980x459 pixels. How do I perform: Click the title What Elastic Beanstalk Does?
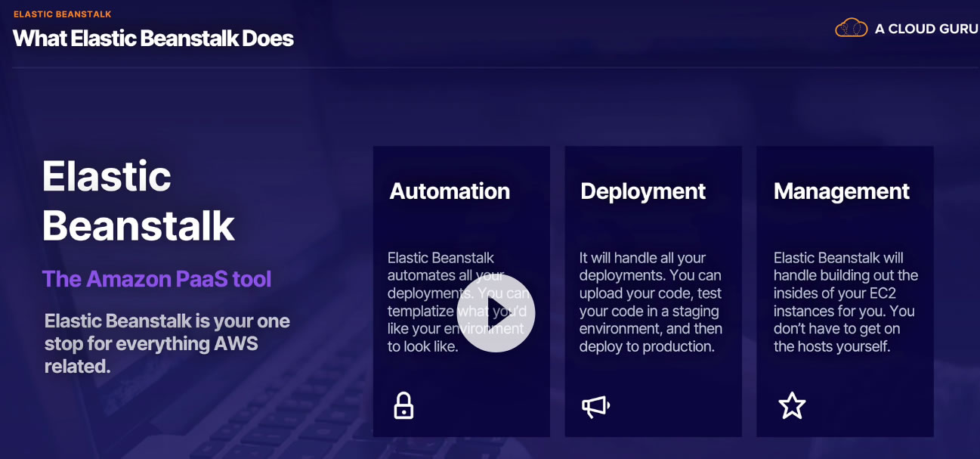pyautogui.click(x=153, y=39)
